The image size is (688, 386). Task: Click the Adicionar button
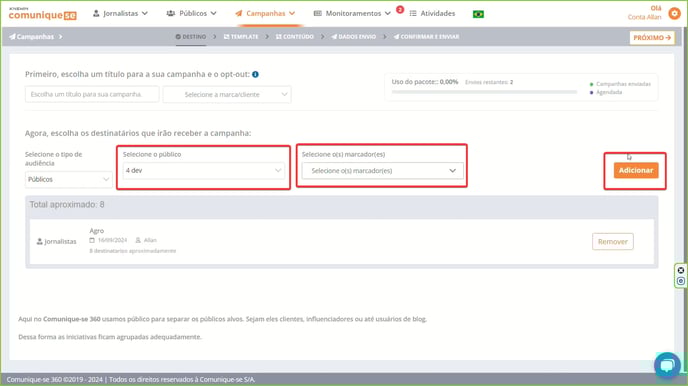pyautogui.click(x=636, y=170)
